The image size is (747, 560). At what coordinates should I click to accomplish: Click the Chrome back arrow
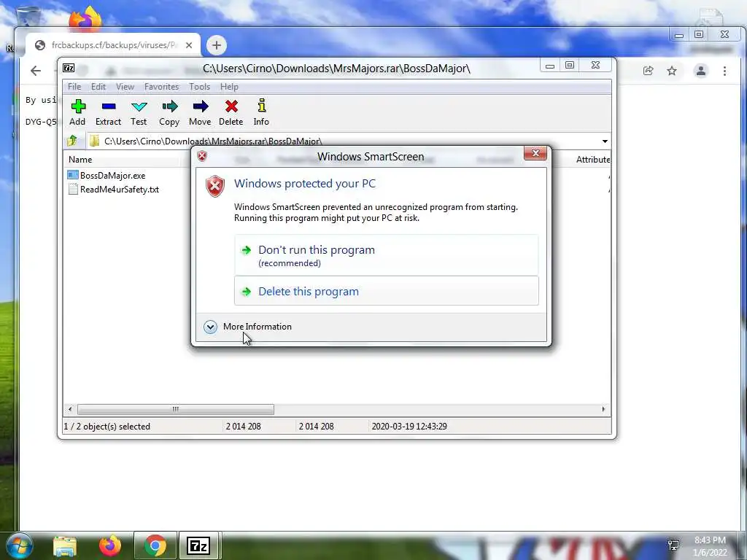tap(36, 71)
